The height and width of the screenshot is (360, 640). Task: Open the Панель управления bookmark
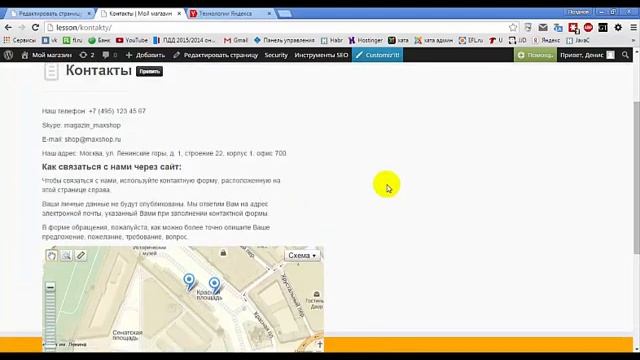click(x=284, y=40)
